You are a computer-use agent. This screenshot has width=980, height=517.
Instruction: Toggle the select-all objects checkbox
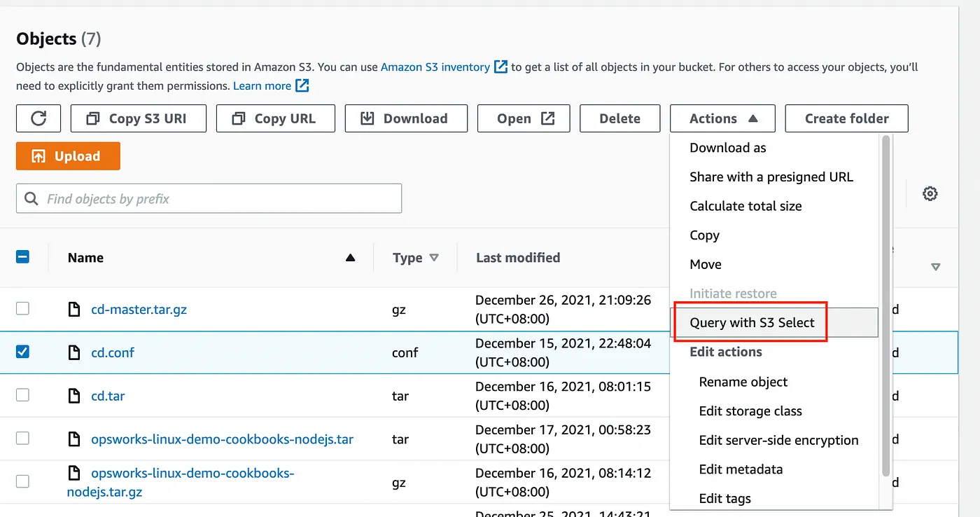[22, 257]
